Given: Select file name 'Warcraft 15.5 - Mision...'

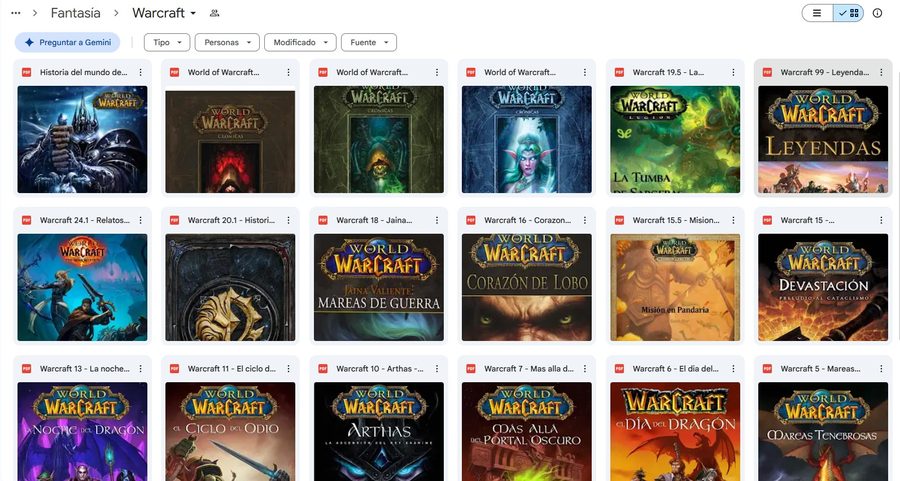Looking at the screenshot, I should pos(676,220).
